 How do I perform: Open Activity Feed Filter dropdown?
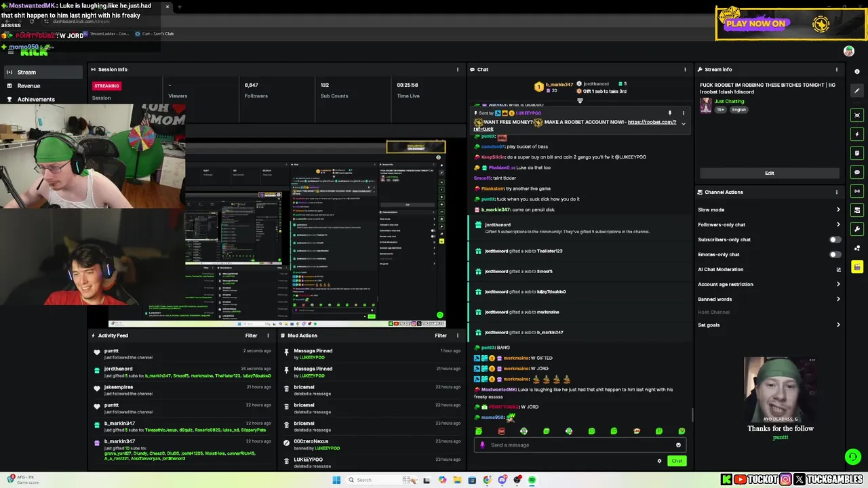pos(251,335)
